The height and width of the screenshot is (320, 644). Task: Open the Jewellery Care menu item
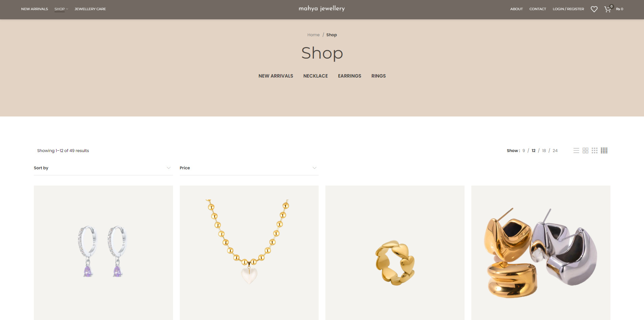[90, 9]
